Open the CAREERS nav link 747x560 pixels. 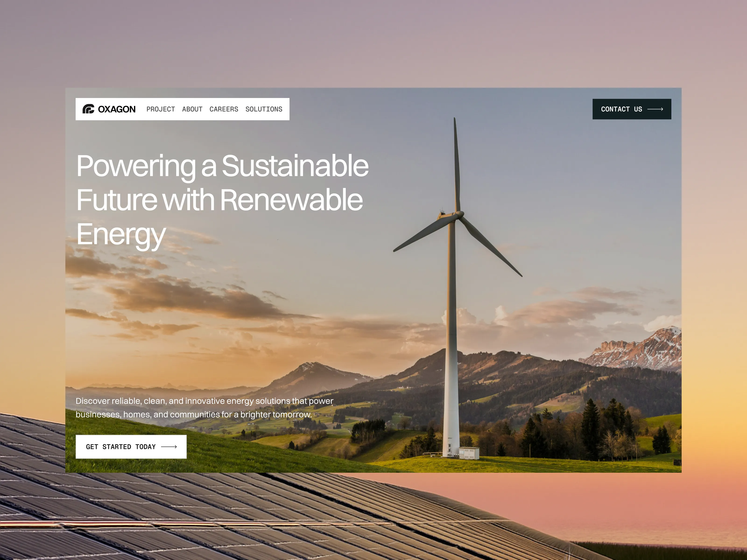coord(224,109)
